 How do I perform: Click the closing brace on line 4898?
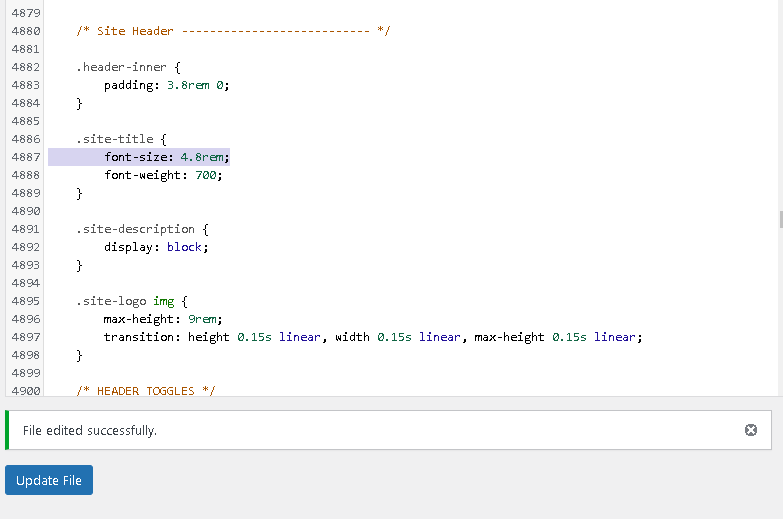pos(79,355)
